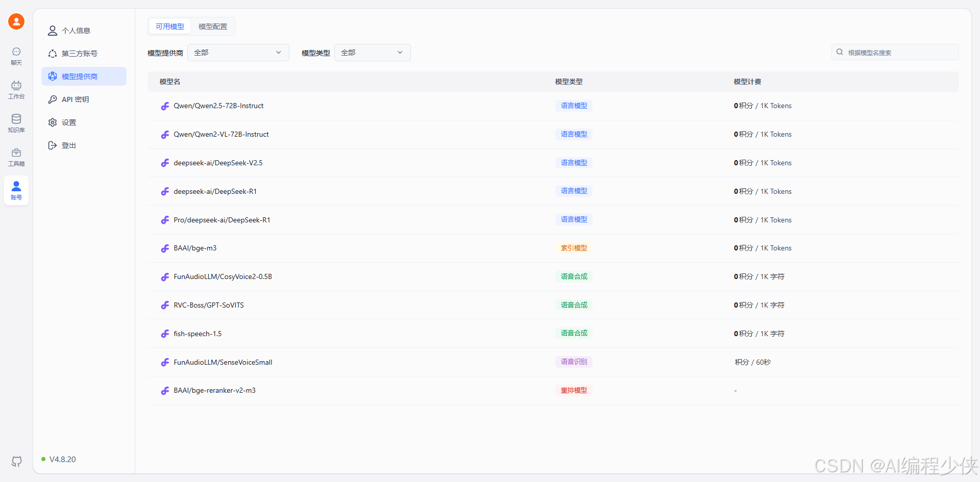980x482 pixels.
Task: Click the 模型名 column header
Action: click(170, 82)
